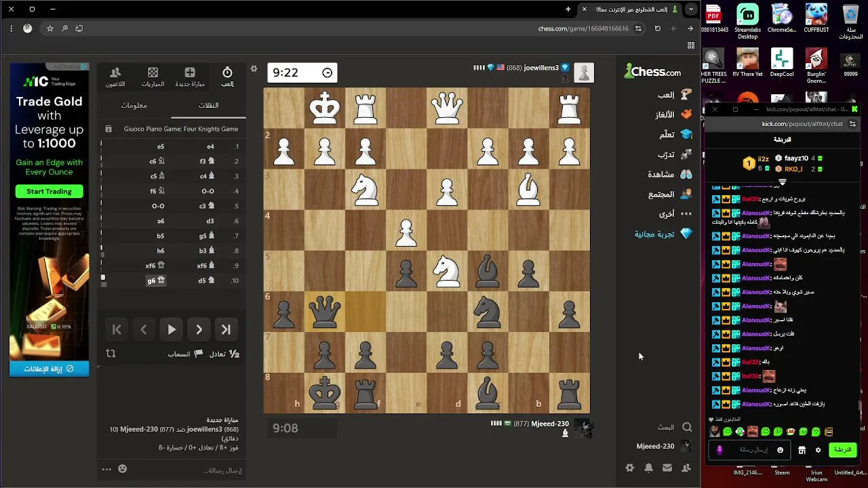Open the Community sidebar item

(670, 194)
